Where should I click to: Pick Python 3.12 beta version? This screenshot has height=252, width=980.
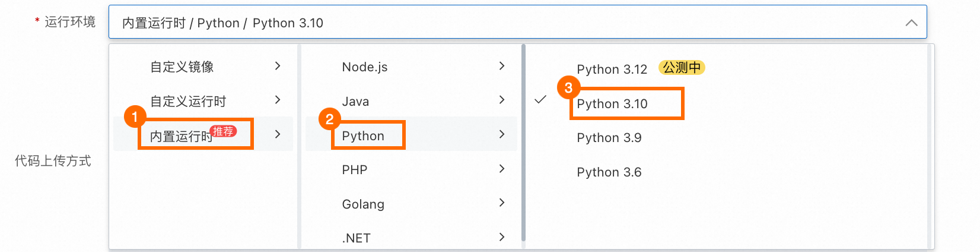coord(612,70)
